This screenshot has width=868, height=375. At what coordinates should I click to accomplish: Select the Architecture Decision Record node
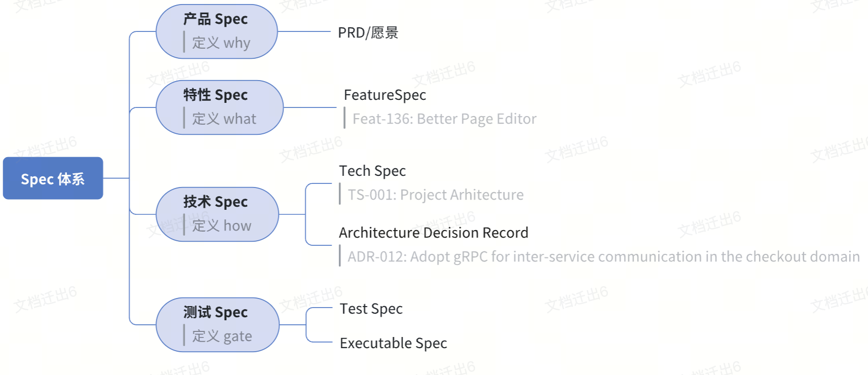click(x=433, y=233)
